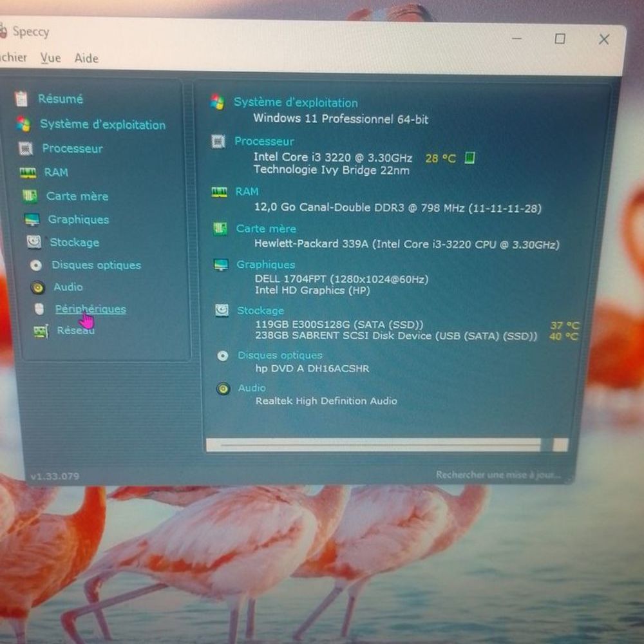This screenshot has width=644, height=644.
Task: Click the horizontal scrollbar in summary panel
Action: point(380,444)
